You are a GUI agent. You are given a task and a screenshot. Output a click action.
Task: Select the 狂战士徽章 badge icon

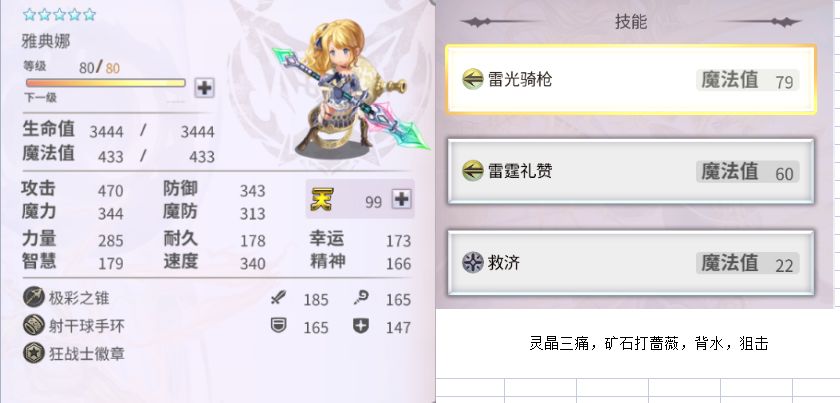click(x=34, y=353)
